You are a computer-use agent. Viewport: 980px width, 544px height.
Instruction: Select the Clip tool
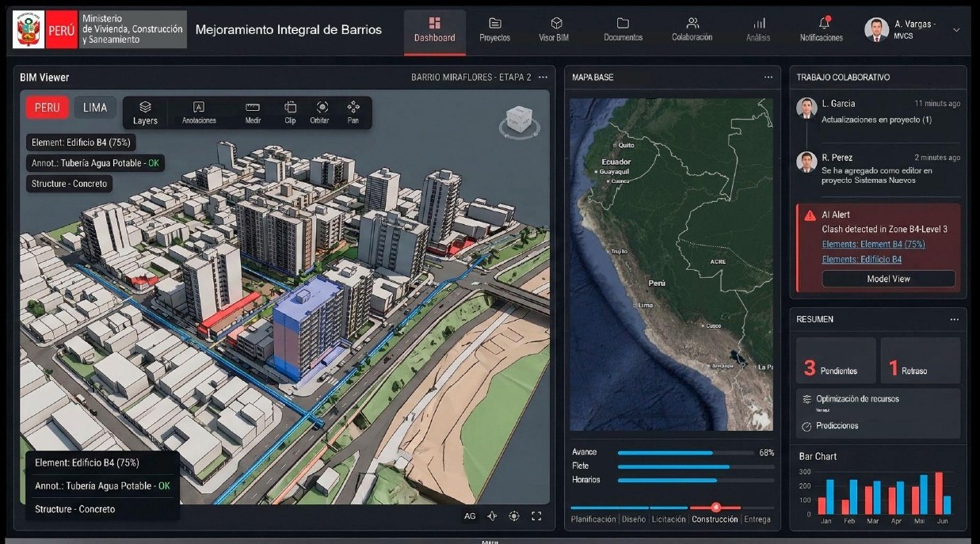coord(290,112)
